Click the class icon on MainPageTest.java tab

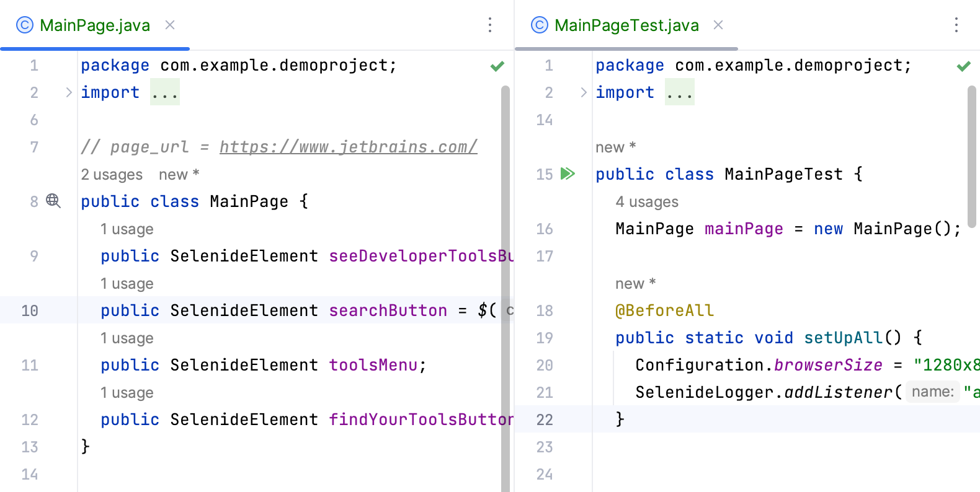tap(540, 25)
